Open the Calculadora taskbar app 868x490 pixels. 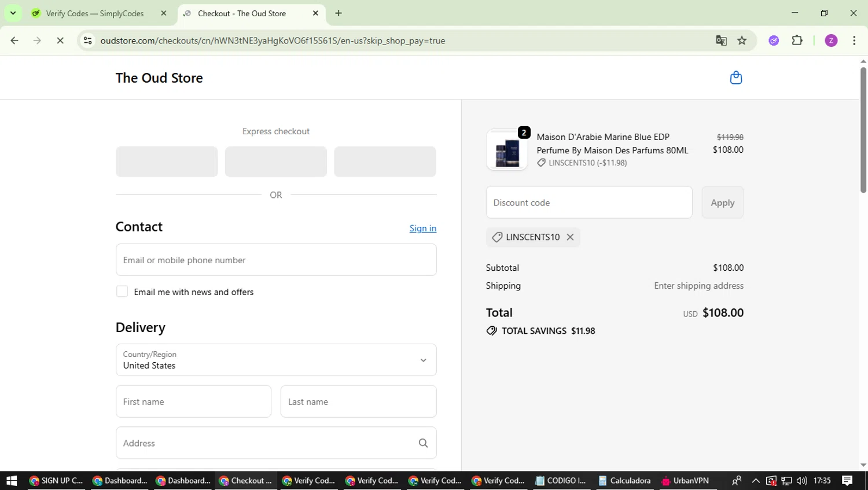tap(624, 481)
